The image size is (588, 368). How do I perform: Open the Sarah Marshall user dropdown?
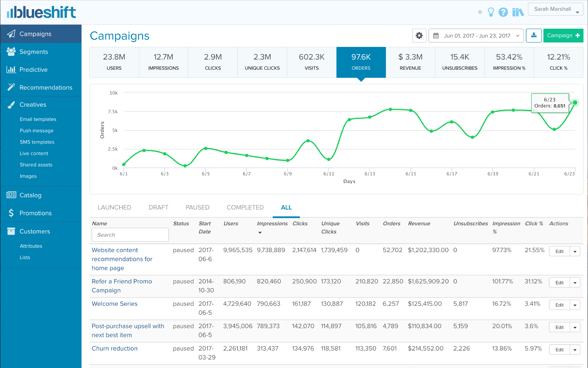[x=555, y=9]
